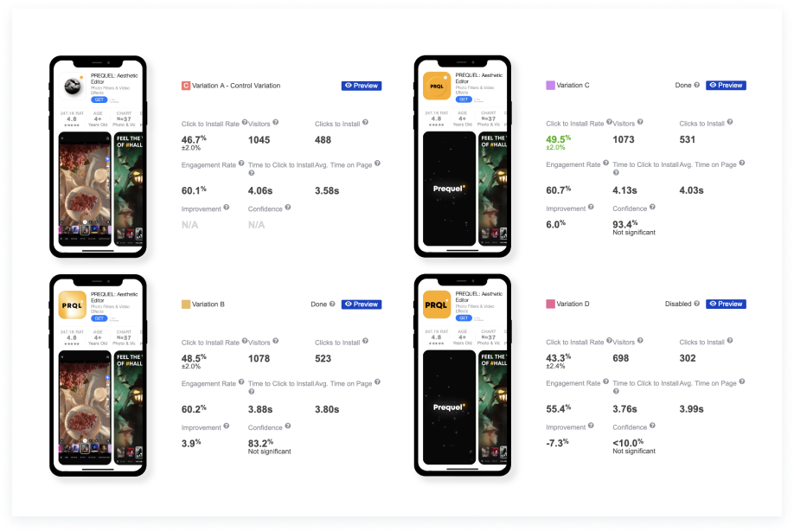This screenshot has height=532, width=794.
Task: Preview Variation C
Action: [x=726, y=85]
